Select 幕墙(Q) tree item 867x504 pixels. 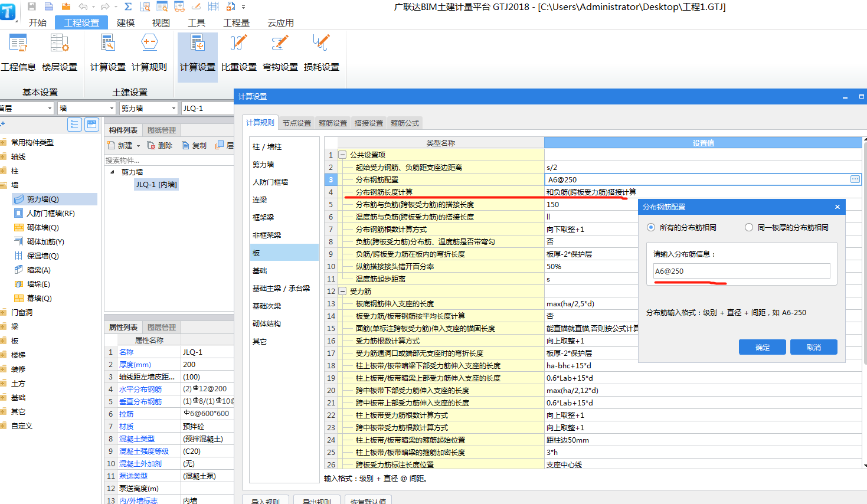point(39,299)
